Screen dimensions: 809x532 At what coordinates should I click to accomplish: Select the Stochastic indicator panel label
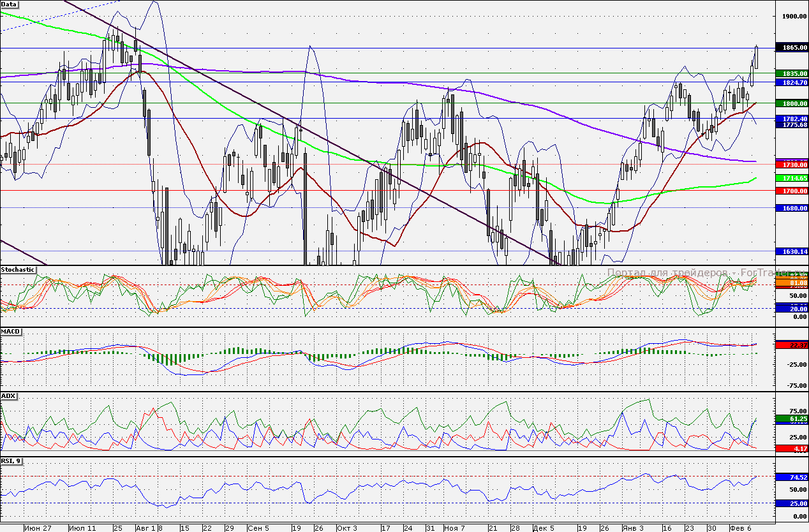pos(19,270)
